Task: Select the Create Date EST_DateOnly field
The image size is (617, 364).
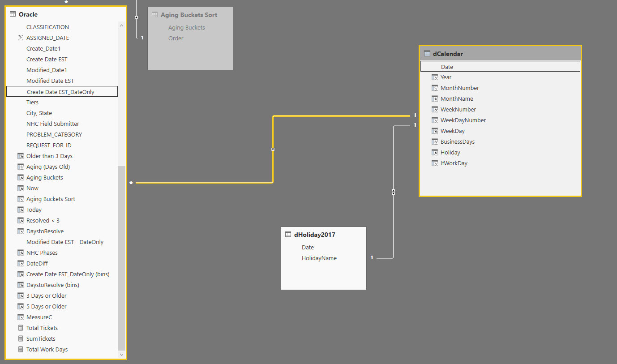Action: [62, 92]
